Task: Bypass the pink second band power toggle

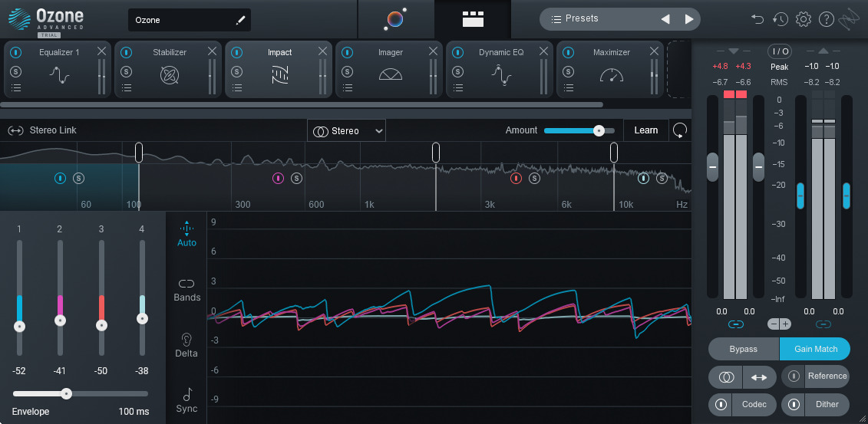Action: click(x=278, y=178)
